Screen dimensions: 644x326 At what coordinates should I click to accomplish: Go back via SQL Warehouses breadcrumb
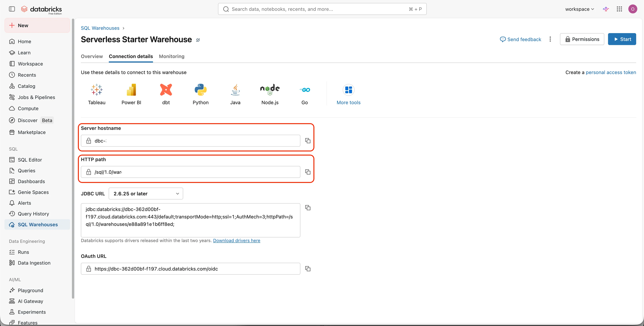tap(100, 28)
